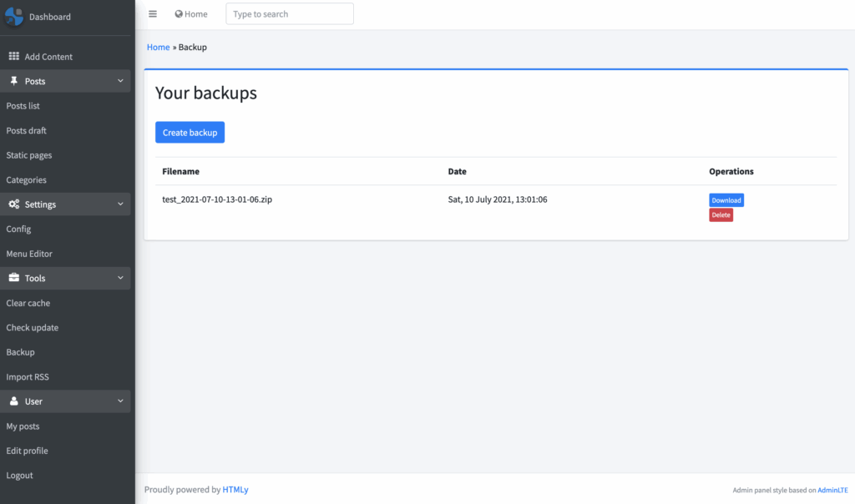This screenshot has height=504, width=855.
Task: Click the Backup breadcrumb text
Action: point(193,47)
